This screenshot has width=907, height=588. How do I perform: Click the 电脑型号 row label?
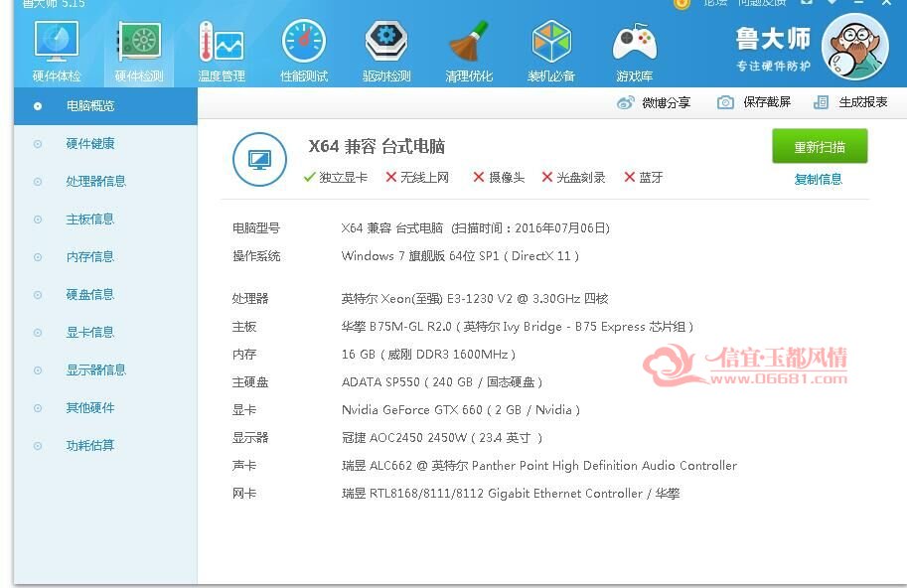[x=256, y=228]
